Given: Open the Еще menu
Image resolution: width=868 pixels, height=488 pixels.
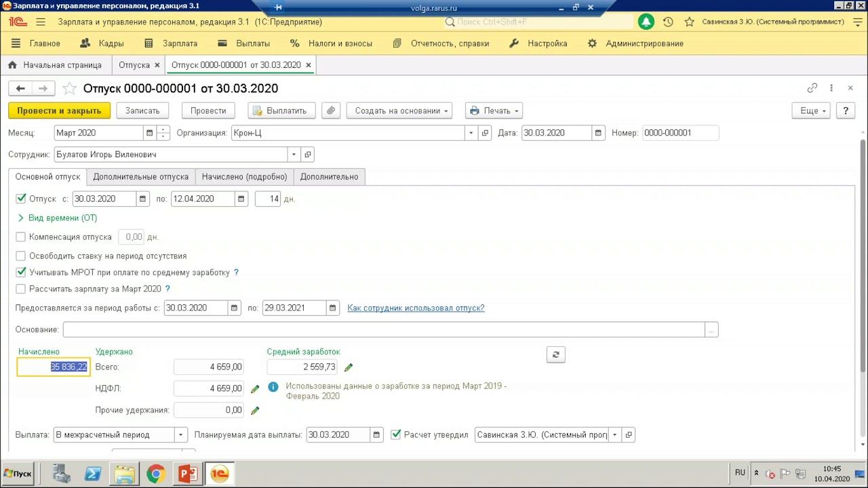Looking at the screenshot, I should pyautogui.click(x=812, y=110).
